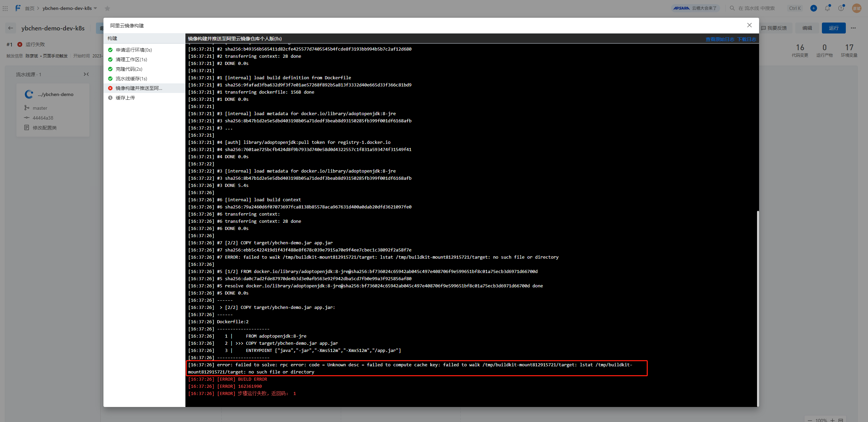The height and width of the screenshot is (422, 868).
Task: Select the failed 镜像构建并推送至阿 step
Action: tap(144, 88)
